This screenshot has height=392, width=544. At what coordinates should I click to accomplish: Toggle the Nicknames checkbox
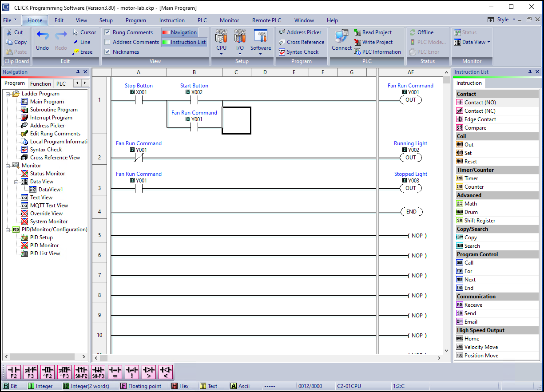click(107, 51)
